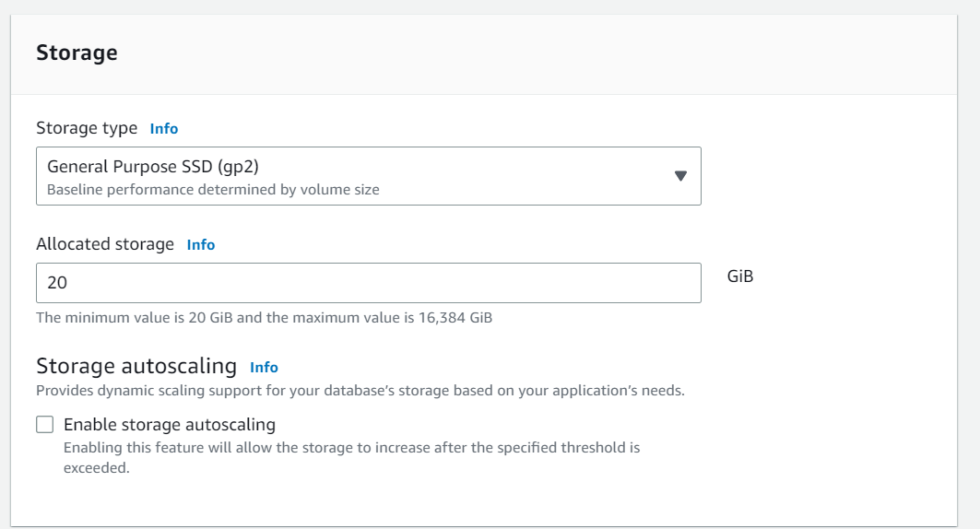Click the minimum and maximum value hint text
The image size is (980, 529).
coord(264,318)
